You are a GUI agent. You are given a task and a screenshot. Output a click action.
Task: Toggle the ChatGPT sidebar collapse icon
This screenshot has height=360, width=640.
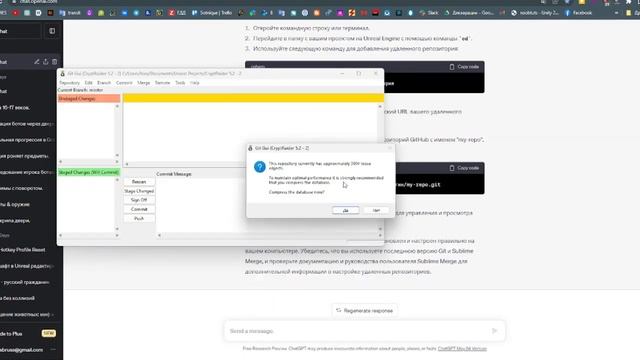(x=52, y=31)
